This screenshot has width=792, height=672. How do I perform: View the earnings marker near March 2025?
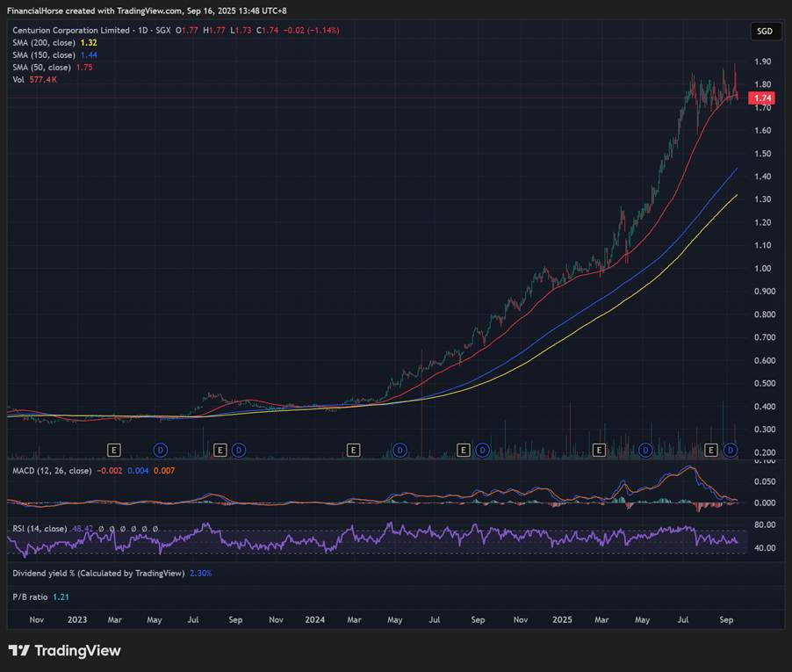pos(599,450)
